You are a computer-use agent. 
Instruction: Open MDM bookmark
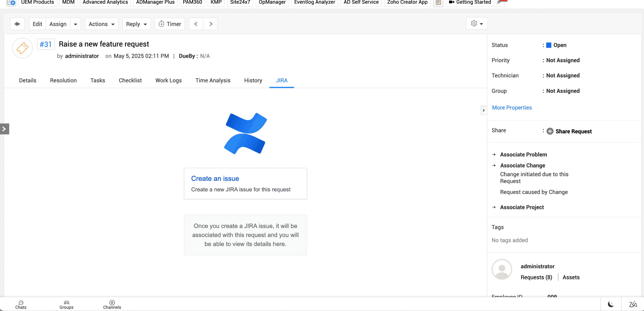coord(68,2)
